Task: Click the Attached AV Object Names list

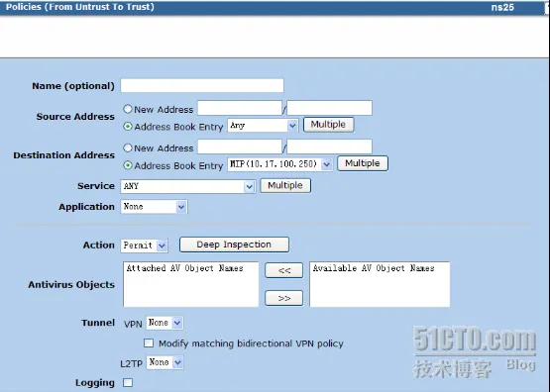Action: (x=191, y=284)
